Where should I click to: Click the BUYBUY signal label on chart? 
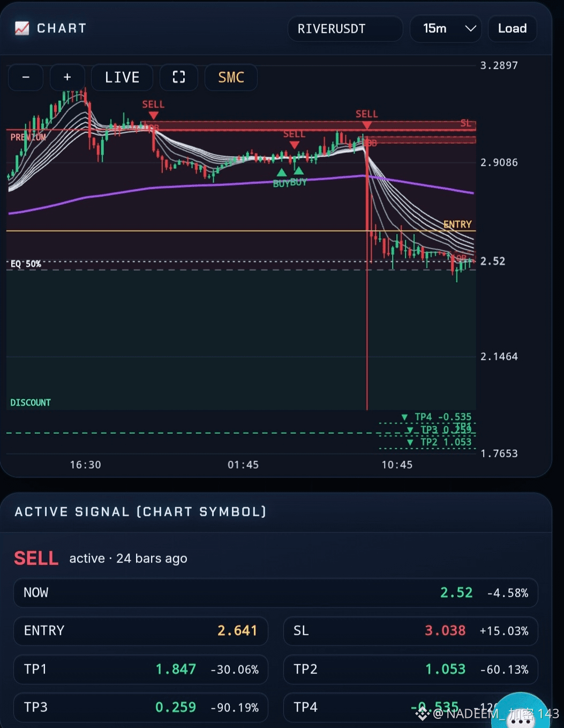[x=290, y=183]
